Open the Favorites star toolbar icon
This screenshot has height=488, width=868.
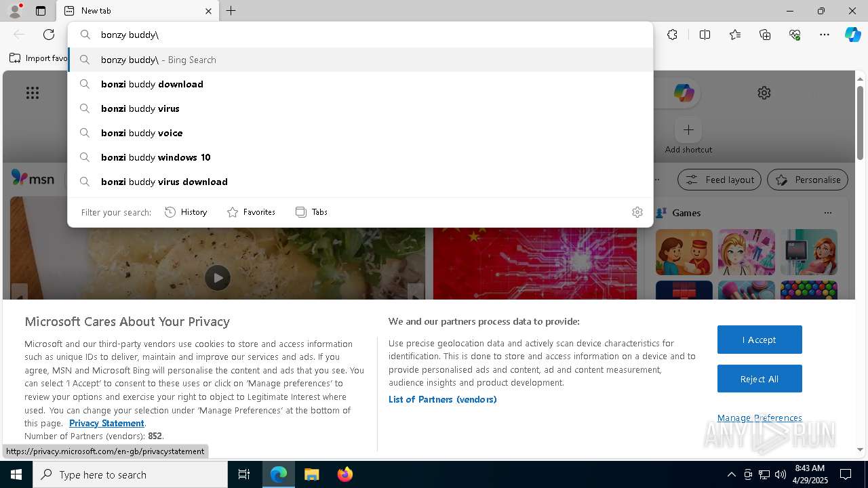735,35
